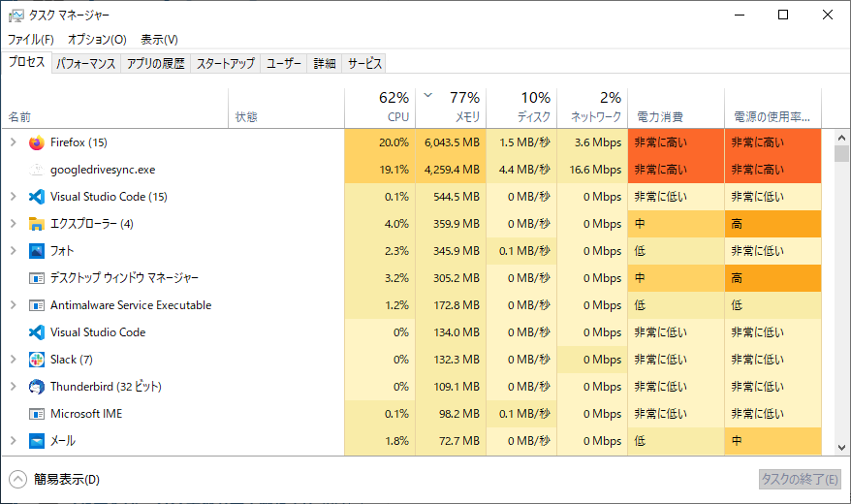Screen dimensions: 851x504
Task: Select the Firefox (15) process name
Action: click(79, 142)
